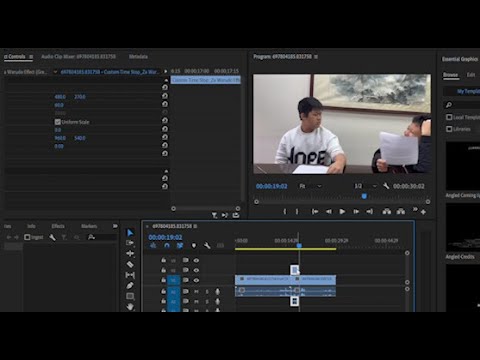Viewport: 480px width, 360px height.
Task: Open the Fit zoom level dropdown
Action: 310,186
